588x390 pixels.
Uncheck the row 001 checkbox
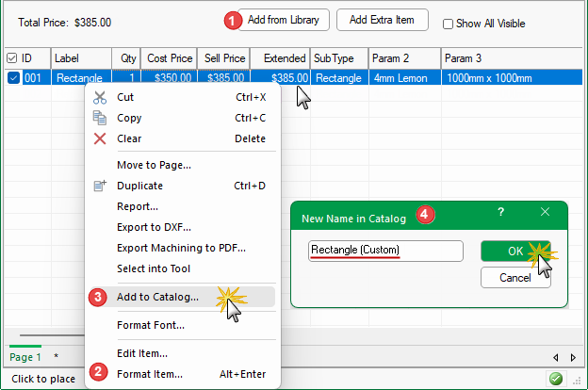(x=13, y=78)
